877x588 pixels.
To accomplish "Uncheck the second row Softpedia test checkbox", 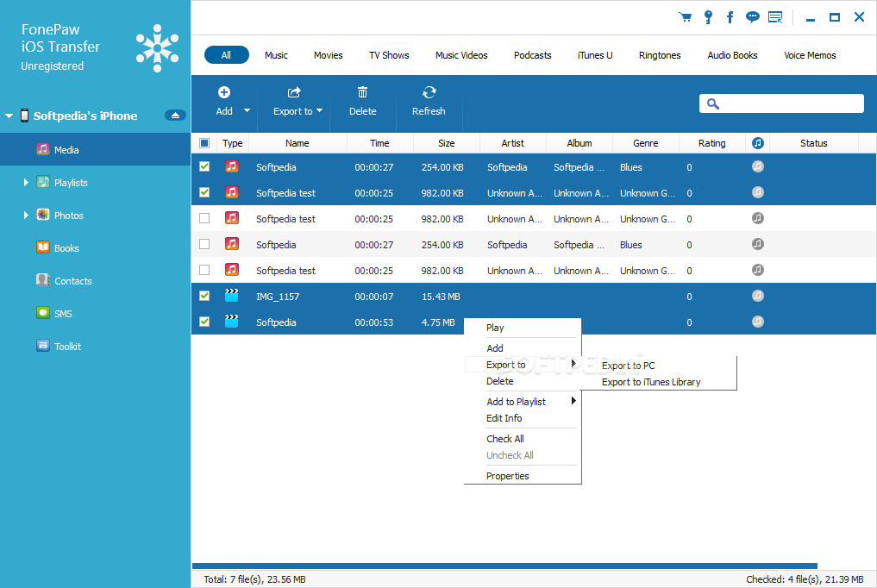I will [x=204, y=192].
